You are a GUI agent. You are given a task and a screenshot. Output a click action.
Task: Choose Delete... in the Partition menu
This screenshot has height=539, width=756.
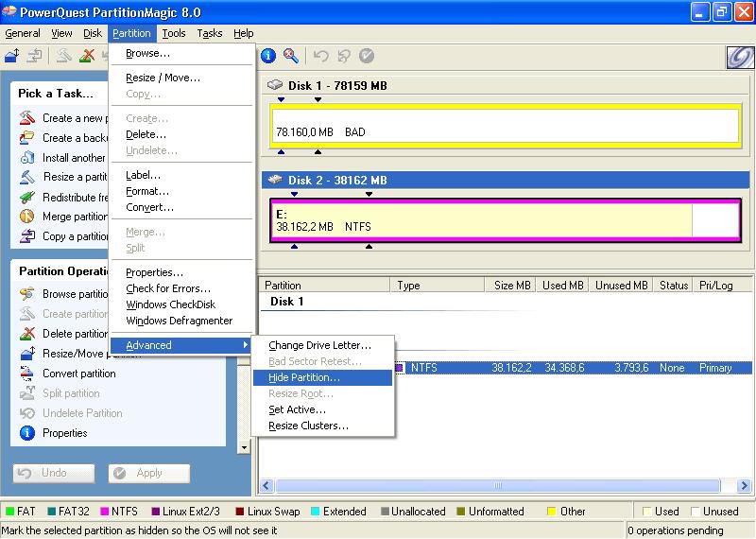(x=181, y=134)
